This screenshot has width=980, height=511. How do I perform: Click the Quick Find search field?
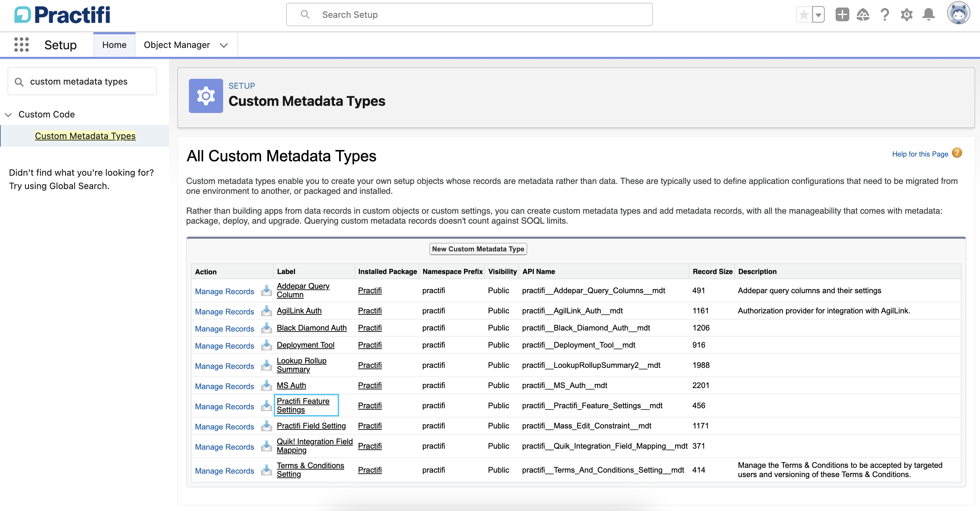pos(82,82)
